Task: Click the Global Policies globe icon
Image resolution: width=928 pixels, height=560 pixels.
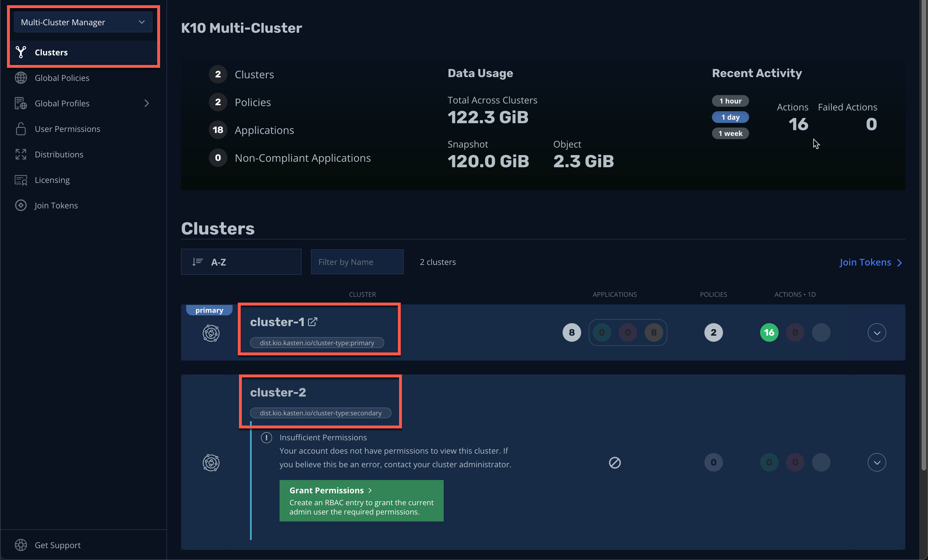Action: point(21,78)
